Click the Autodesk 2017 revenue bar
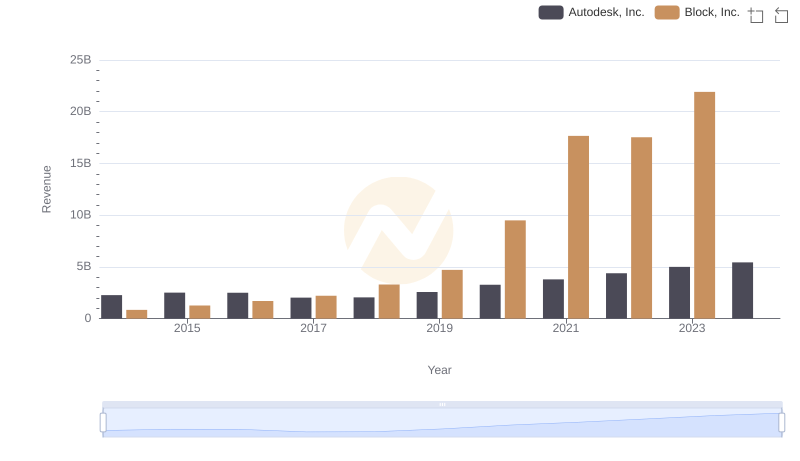The image size is (800, 461). click(x=301, y=308)
